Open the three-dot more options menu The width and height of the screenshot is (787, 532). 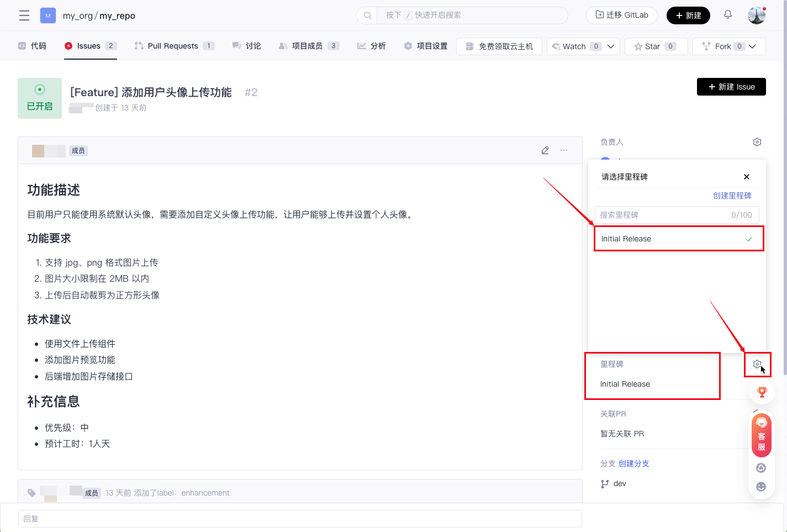pos(564,150)
